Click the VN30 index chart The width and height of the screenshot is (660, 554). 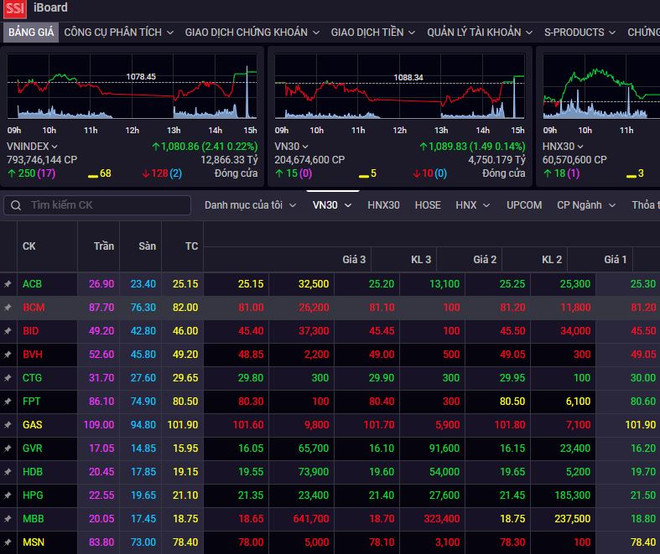click(x=399, y=92)
